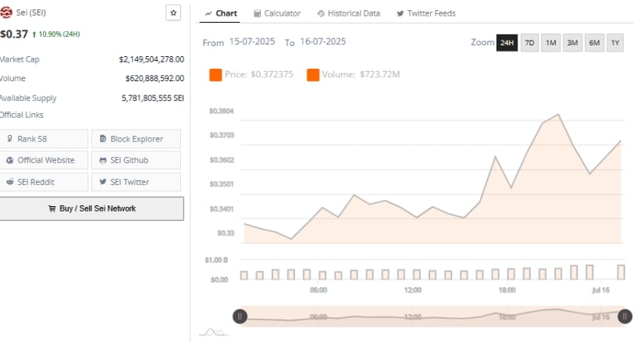
Task: Switch to the Chart tab
Action: (x=221, y=13)
